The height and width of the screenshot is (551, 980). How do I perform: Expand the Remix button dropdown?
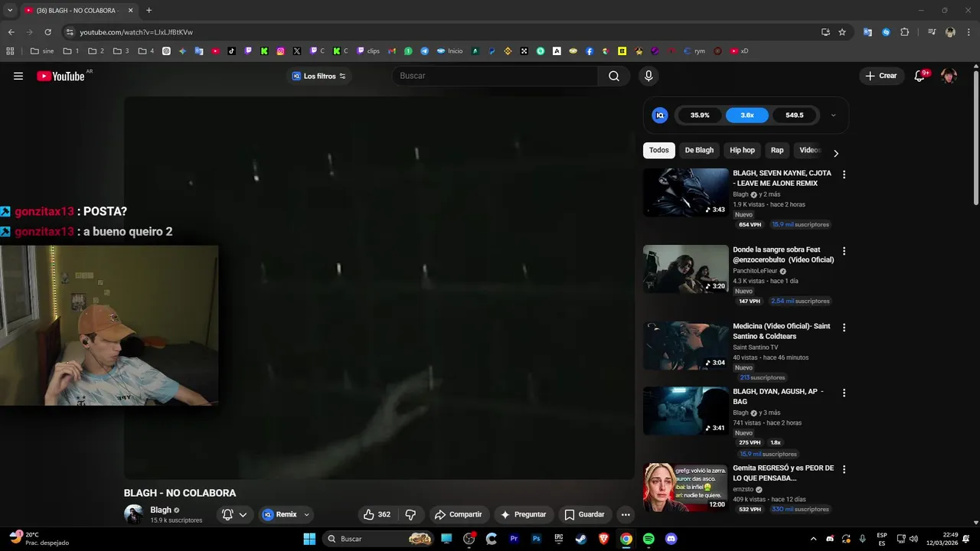click(306, 514)
